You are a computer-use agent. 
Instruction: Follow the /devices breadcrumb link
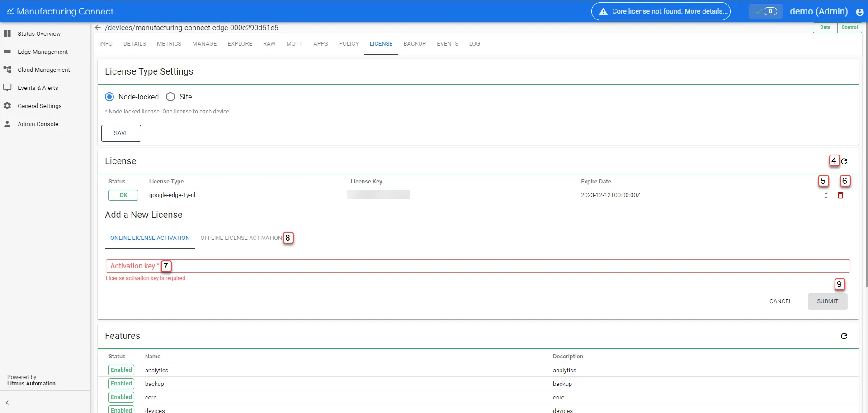[x=119, y=28]
